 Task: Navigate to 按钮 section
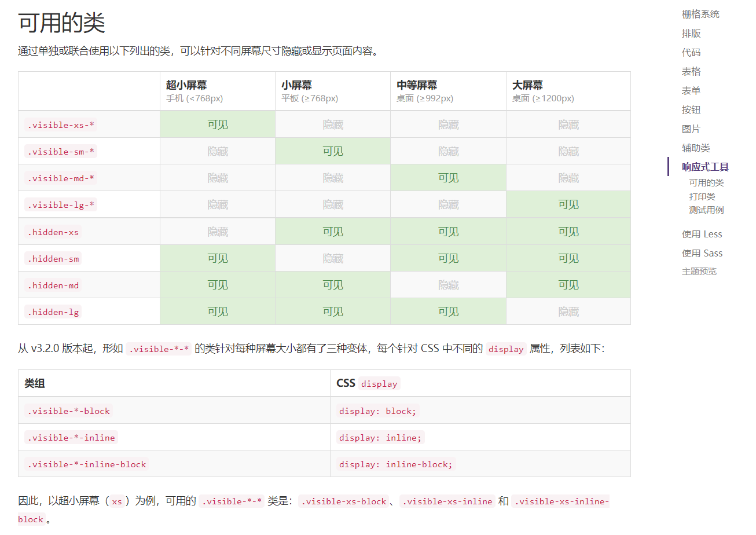(691, 110)
